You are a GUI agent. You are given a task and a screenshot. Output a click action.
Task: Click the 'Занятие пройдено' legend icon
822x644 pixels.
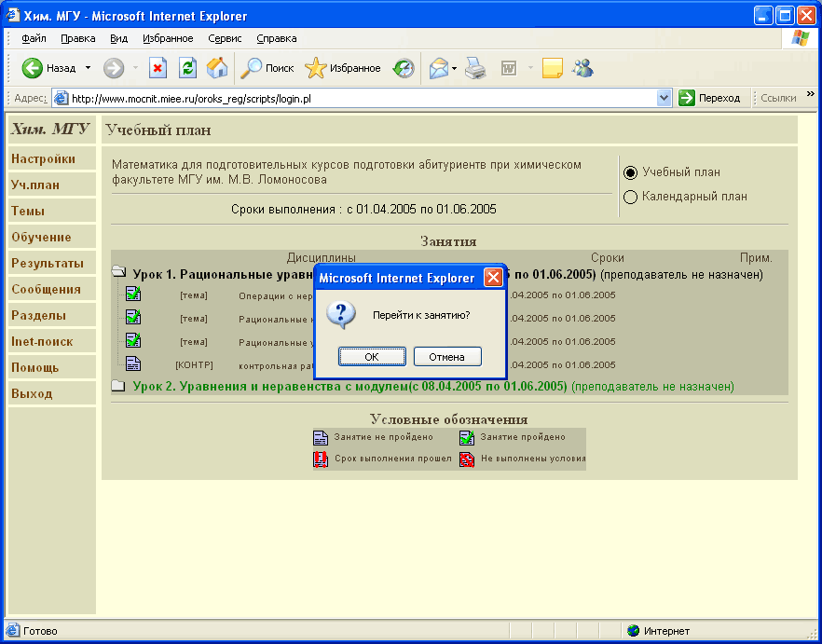tap(467, 437)
